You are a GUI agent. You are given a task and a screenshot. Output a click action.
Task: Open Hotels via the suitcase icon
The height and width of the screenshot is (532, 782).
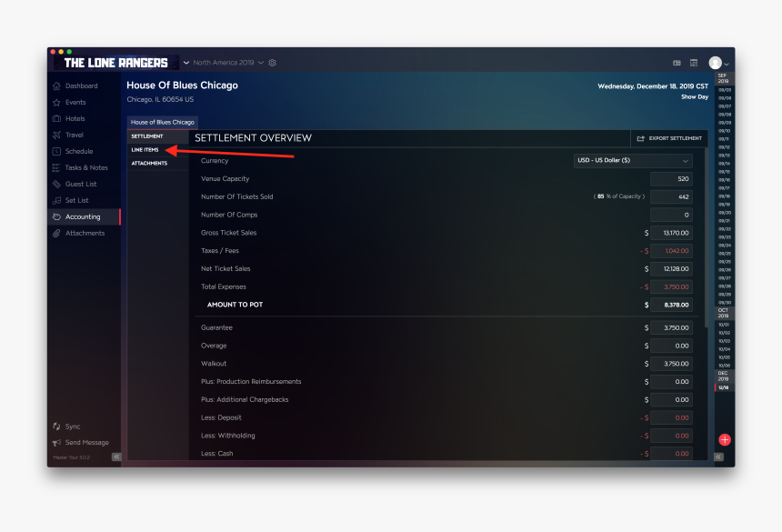click(x=56, y=119)
